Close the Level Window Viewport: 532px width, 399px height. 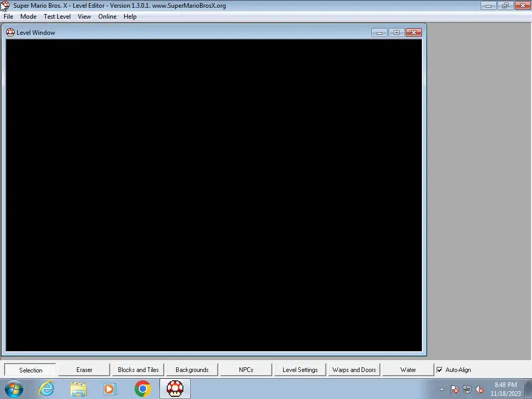coord(414,33)
